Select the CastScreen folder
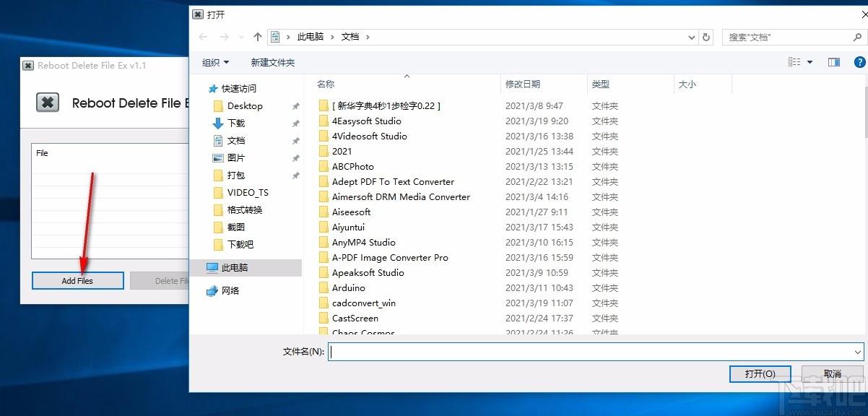Screen dimensions: 868x416 tap(355, 318)
